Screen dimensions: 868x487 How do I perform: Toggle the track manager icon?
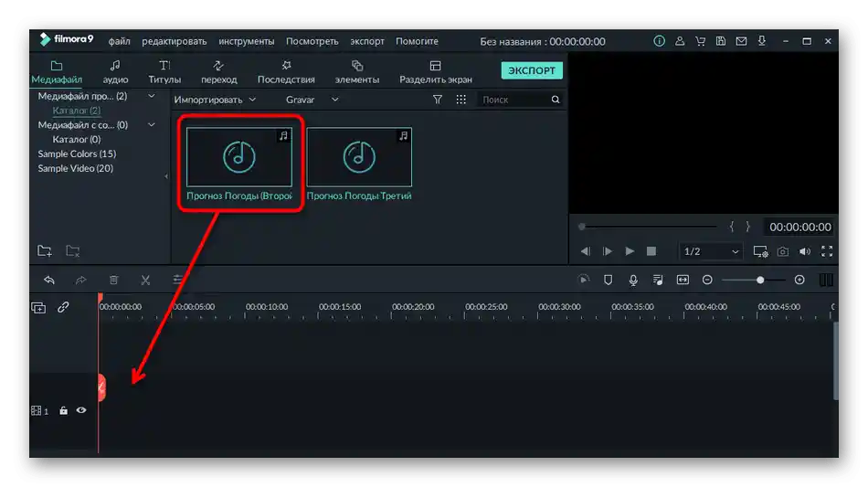(x=38, y=307)
